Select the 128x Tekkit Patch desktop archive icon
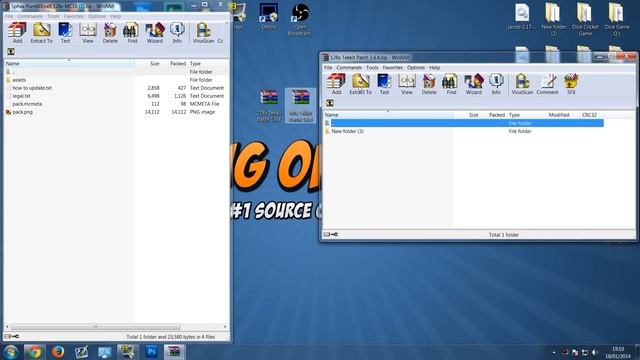640x360 pixels. (x=269, y=106)
